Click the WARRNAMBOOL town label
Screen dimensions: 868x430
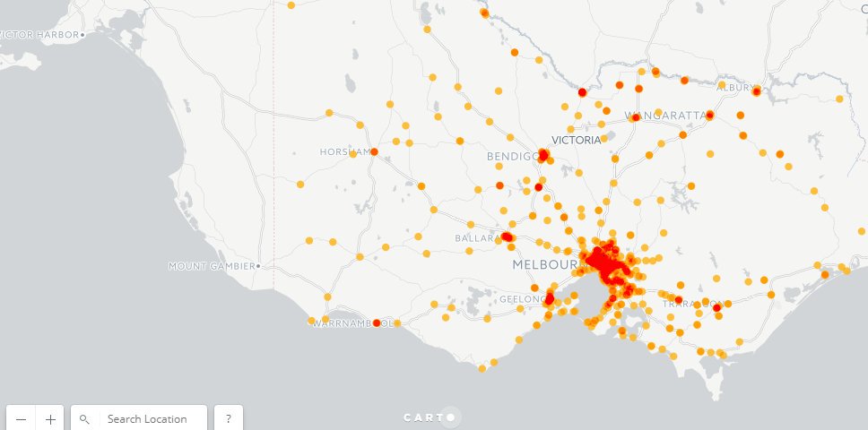352,324
